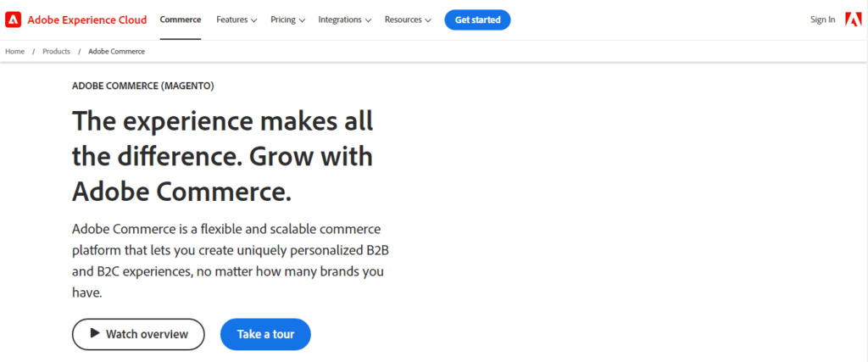This screenshot has width=868, height=362.
Task: Click the blue Get started button
Action: (x=477, y=20)
